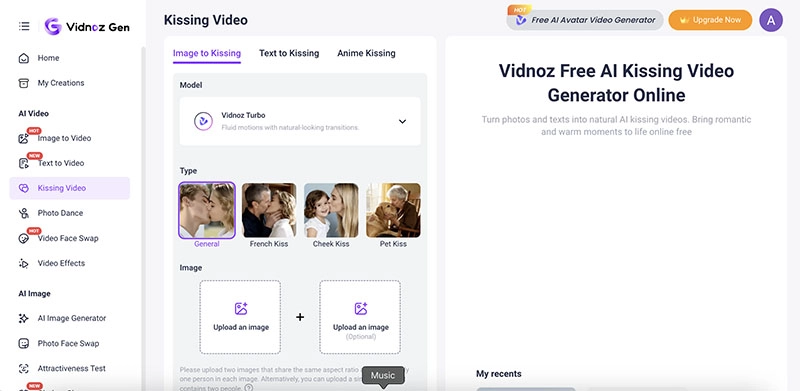Viewport: 800px width, 391px height.
Task: Click the Kissing Video page title
Action: point(206,20)
